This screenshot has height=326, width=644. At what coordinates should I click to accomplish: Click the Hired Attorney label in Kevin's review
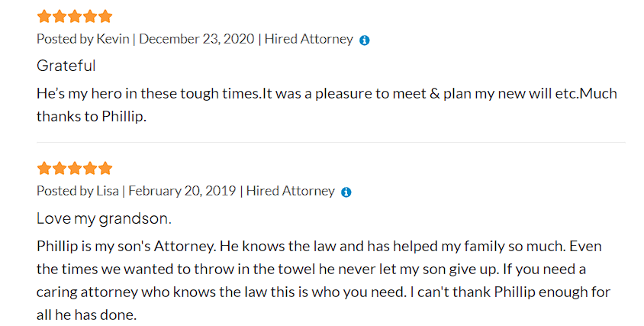pos(309,39)
